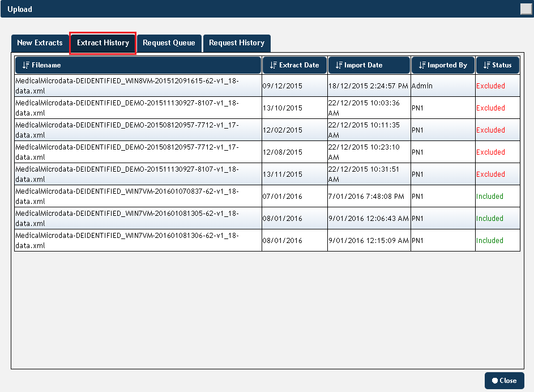Image resolution: width=534 pixels, height=392 pixels.
Task: Click the Upload window's top-right square button
Action: 526,9
